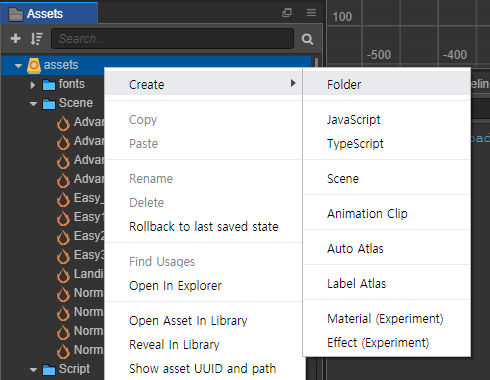Select Open Asset In Library

point(203,321)
